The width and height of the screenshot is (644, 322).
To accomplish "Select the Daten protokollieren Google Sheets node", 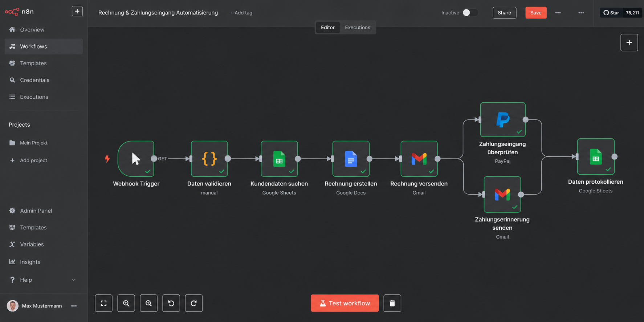I will click(596, 157).
